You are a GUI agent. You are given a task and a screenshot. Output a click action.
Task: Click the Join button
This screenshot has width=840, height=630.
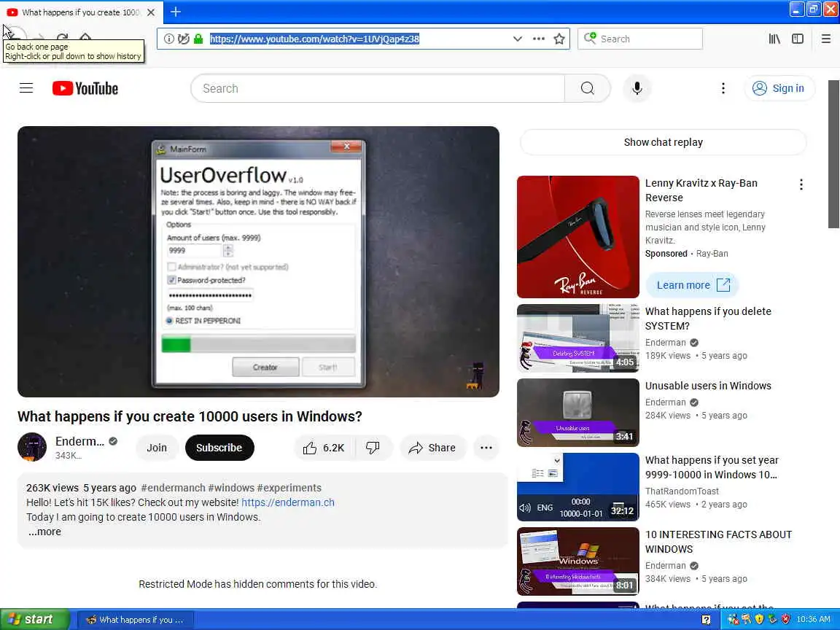click(x=157, y=447)
